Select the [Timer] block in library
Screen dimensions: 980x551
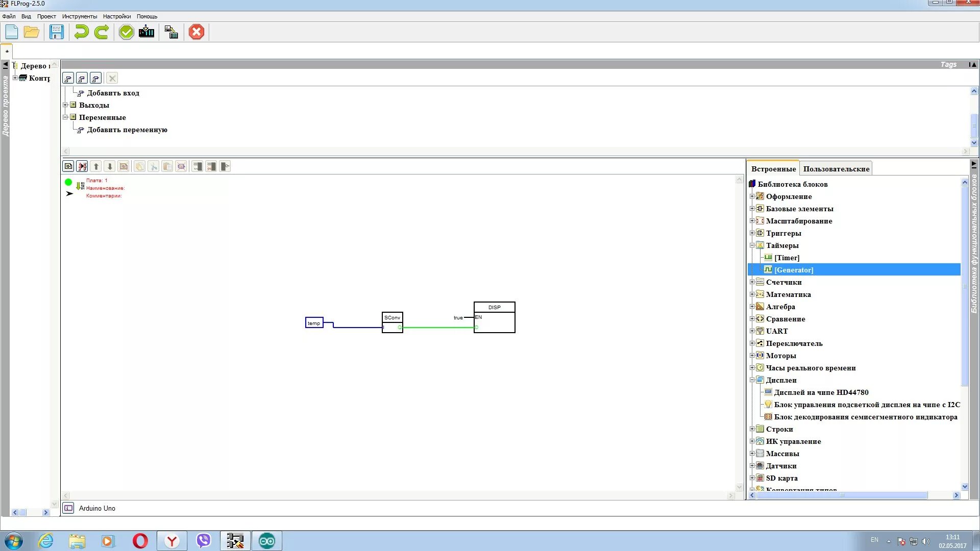click(x=787, y=258)
